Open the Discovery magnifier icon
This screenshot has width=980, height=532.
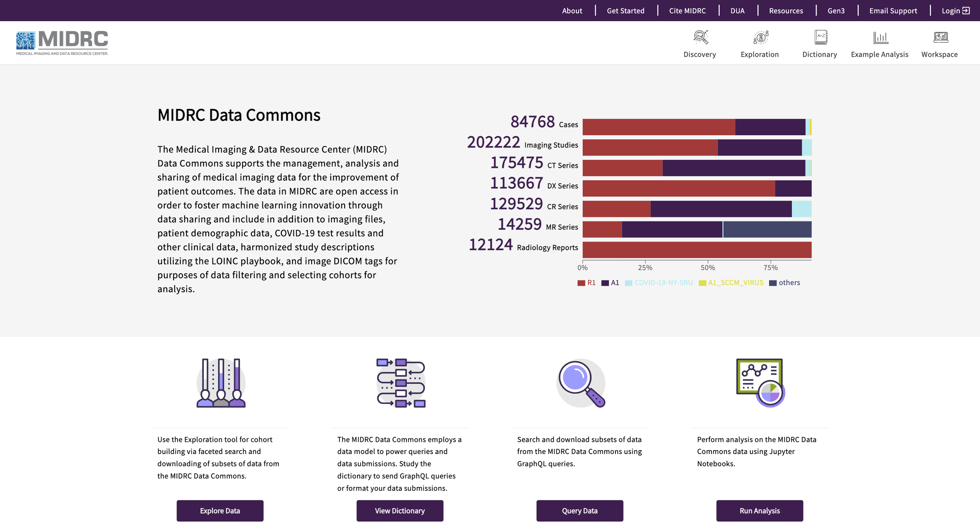click(700, 37)
